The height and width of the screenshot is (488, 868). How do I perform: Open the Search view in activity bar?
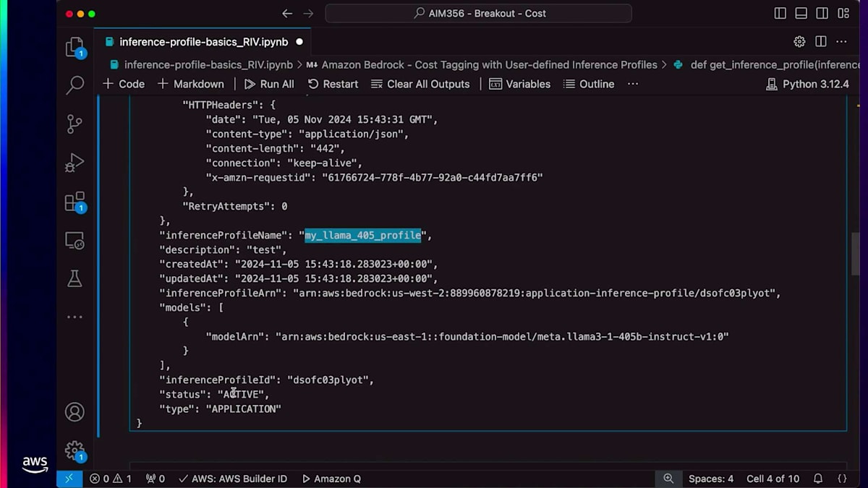click(75, 85)
